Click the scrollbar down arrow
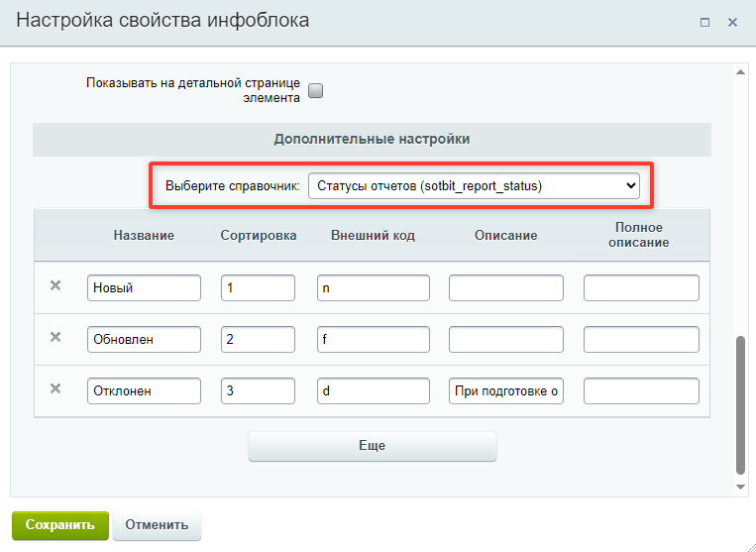 pyautogui.click(x=740, y=488)
